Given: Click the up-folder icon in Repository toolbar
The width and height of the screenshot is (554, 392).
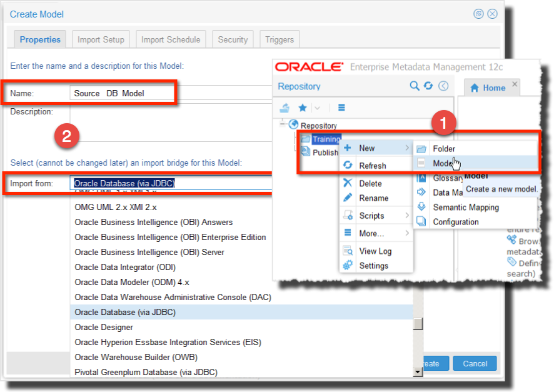Looking at the screenshot, I should [x=285, y=108].
